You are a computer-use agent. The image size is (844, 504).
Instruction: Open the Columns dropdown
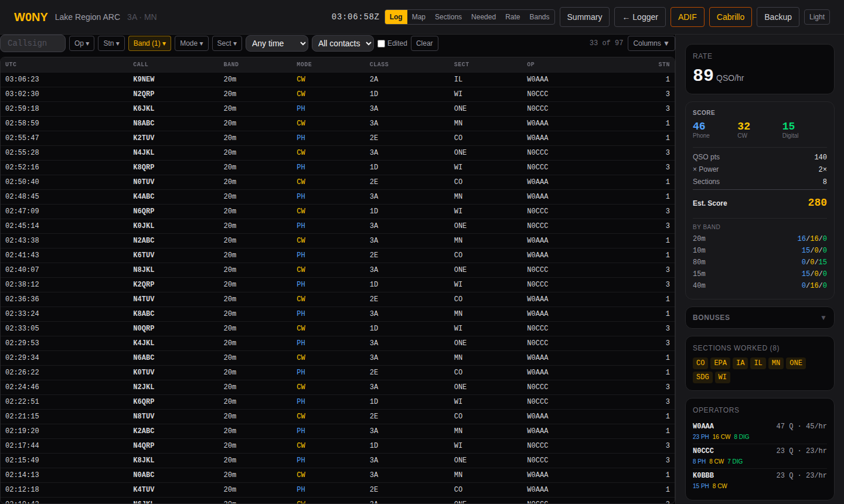tap(651, 43)
